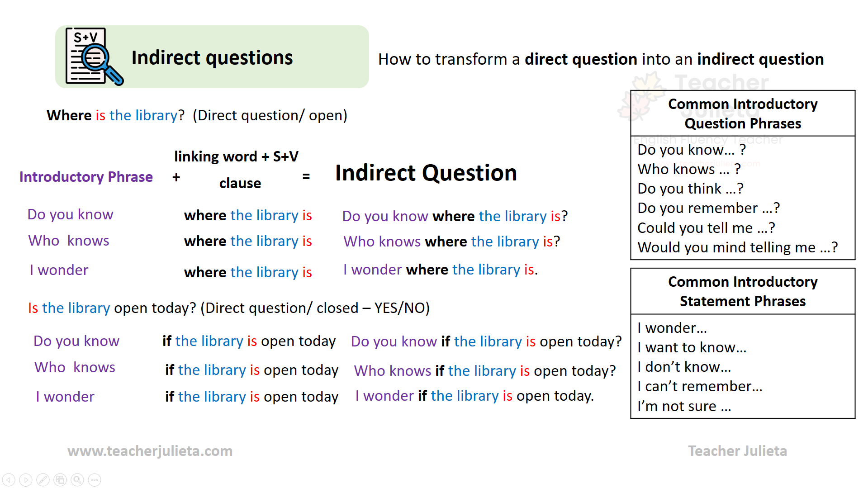Select 'I can't remember…' statement phrase

pos(699,386)
